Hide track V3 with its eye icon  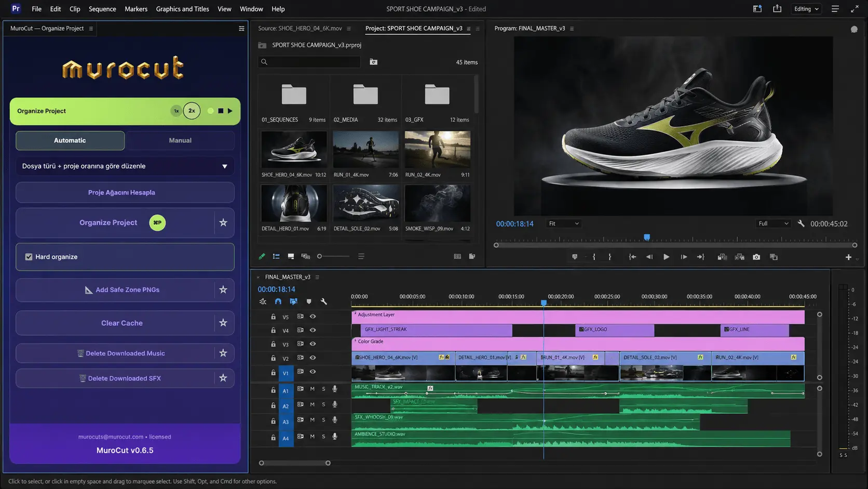pos(313,343)
